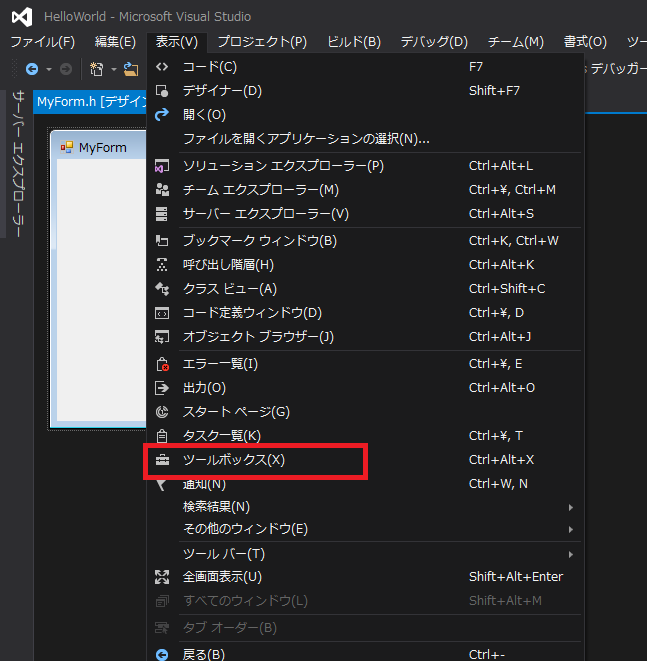Click the new project toolbar icon
Image resolution: width=647 pixels, height=661 pixels.
pyautogui.click(x=97, y=69)
